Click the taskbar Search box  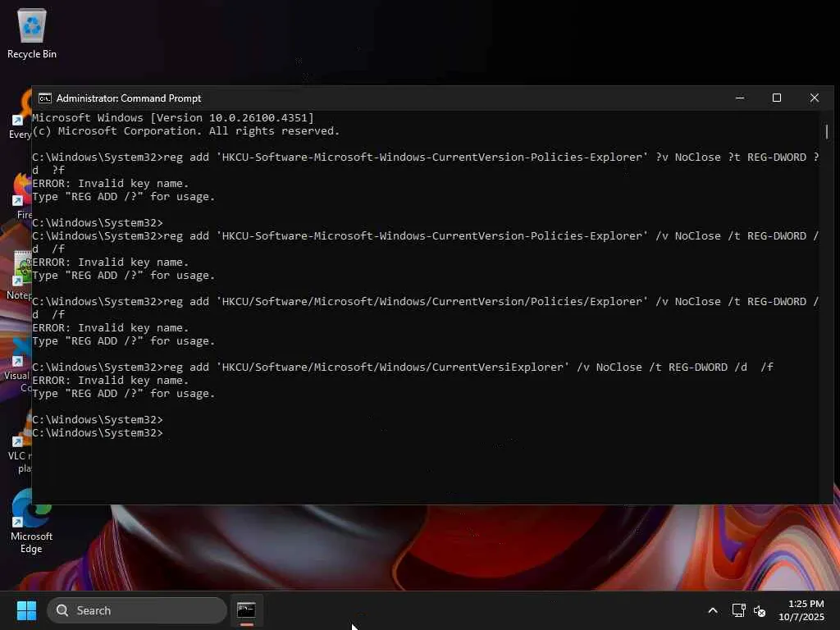[x=137, y=610]
